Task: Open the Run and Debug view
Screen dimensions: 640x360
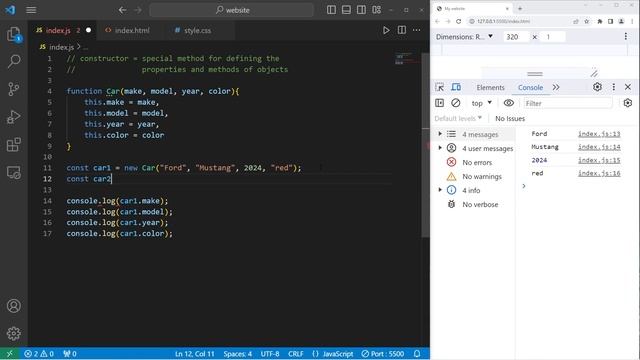Action: (14, 117)
